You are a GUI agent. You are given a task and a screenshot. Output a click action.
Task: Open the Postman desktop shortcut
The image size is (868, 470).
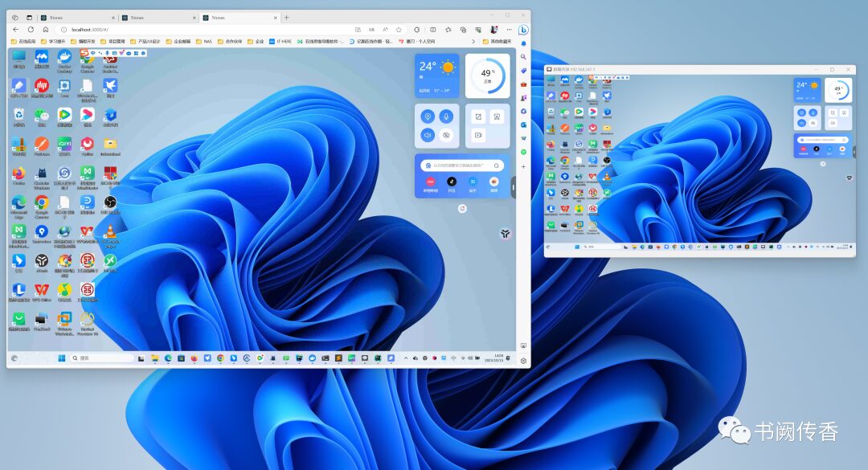42,145
